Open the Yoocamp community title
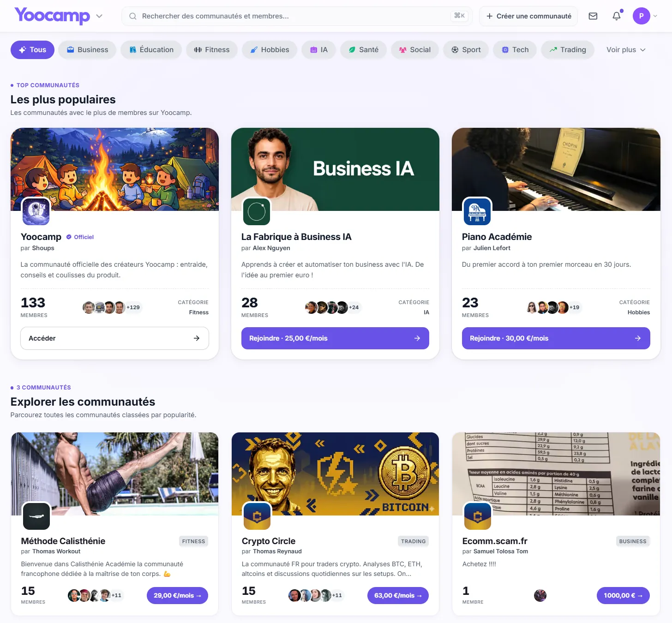Image resolution: width=672 pixels, height=623 pixels. [41, 237]
